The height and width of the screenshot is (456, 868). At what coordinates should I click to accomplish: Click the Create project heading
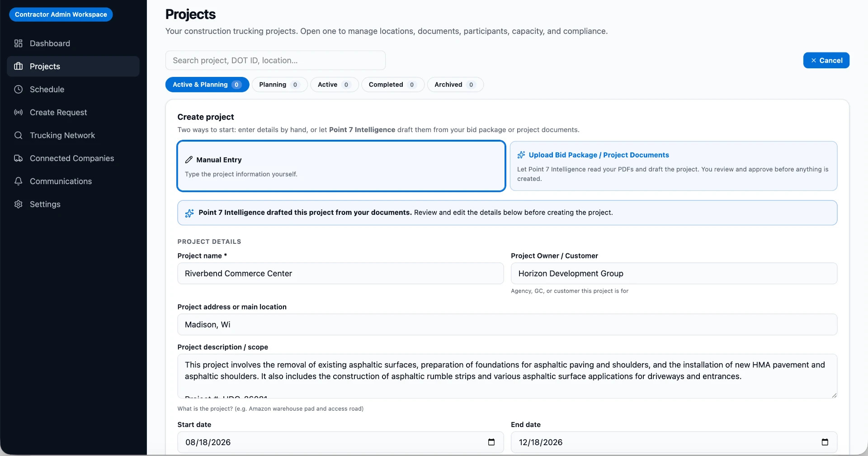(206, 117)
